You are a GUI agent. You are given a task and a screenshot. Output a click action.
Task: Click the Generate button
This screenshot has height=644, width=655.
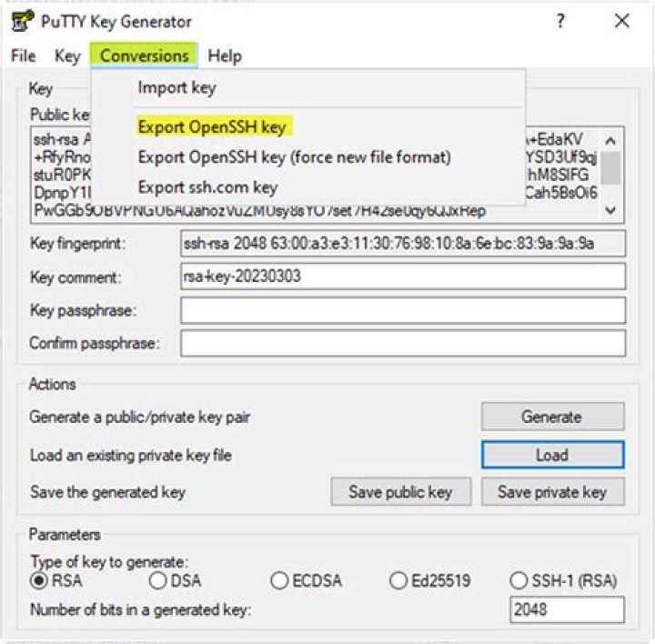[x=553, y=417]
